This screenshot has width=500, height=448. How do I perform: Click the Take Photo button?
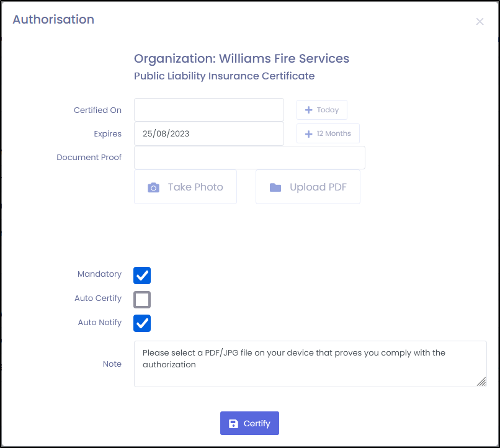(x=185, y=187)
